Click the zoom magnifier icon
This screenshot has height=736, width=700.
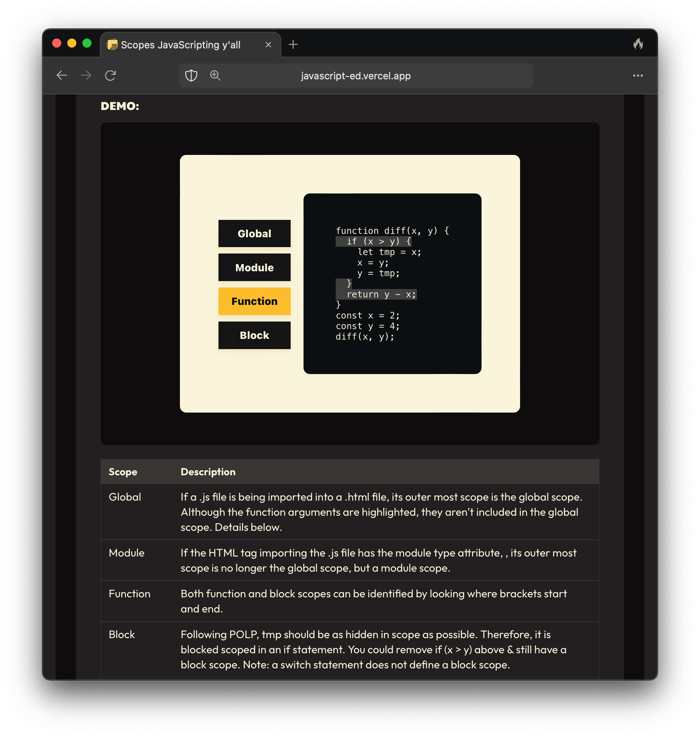[x=215, y=76]
